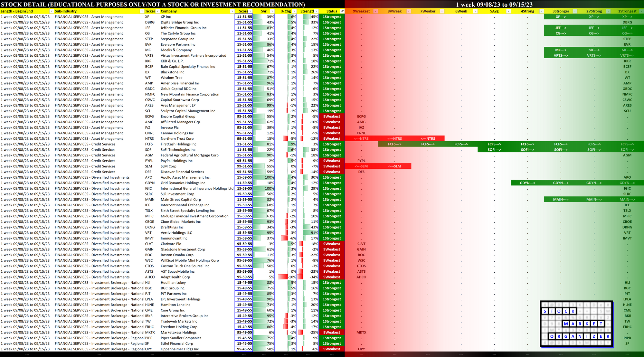Screen dimensions: 644x357
Task: Expand the Company column filter dropdown
Action: point(232,11)
